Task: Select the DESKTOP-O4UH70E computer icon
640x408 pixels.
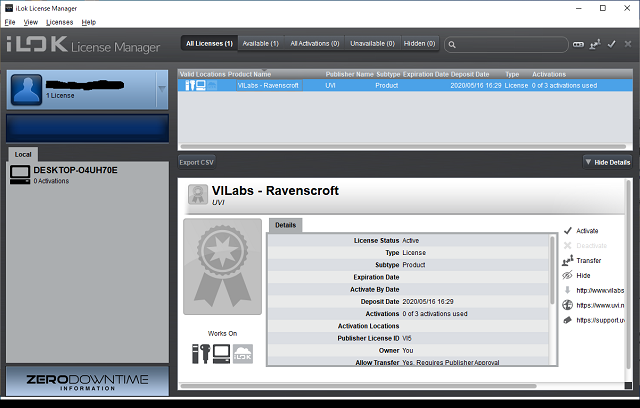Action: (x=20, y=175)
